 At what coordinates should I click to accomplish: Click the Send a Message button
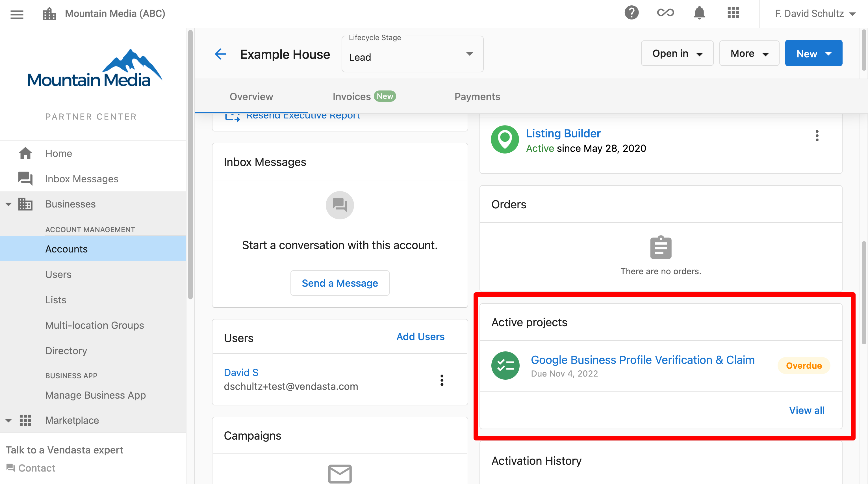[340, 283]
